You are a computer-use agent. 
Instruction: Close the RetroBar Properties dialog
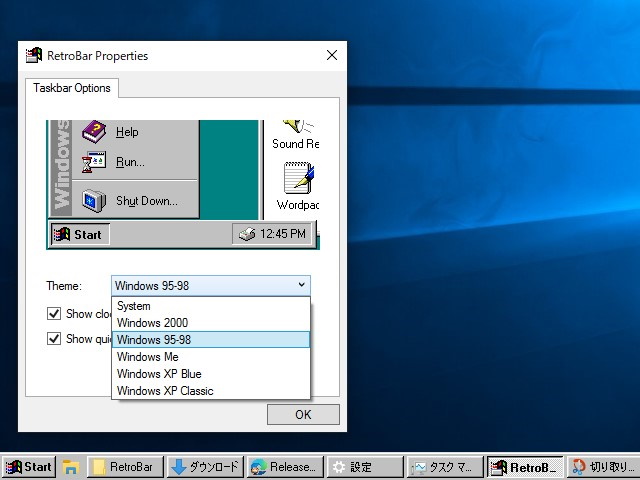332,55
